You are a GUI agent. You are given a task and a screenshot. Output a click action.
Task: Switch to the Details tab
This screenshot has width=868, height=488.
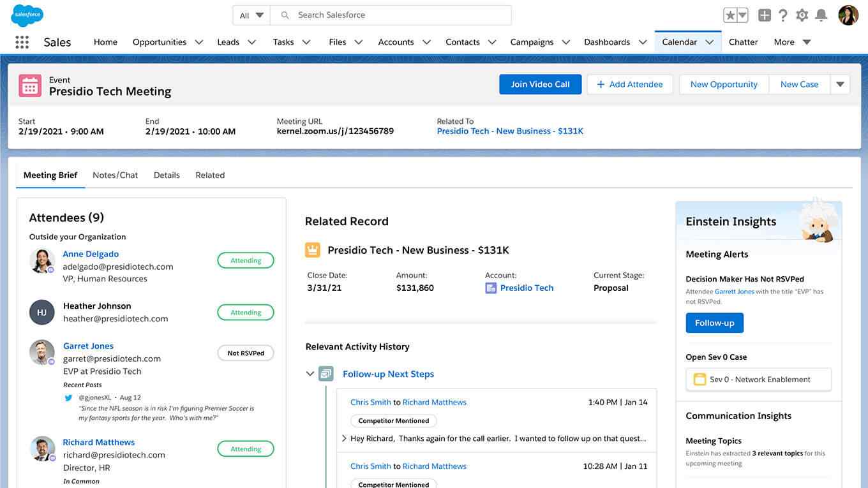point(167,175)
